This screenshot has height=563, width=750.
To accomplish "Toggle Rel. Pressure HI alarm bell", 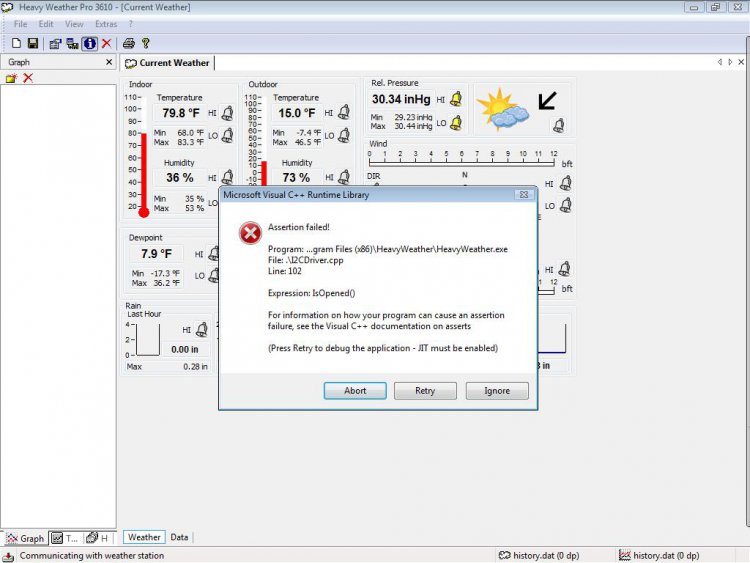I will pos(456,99).
